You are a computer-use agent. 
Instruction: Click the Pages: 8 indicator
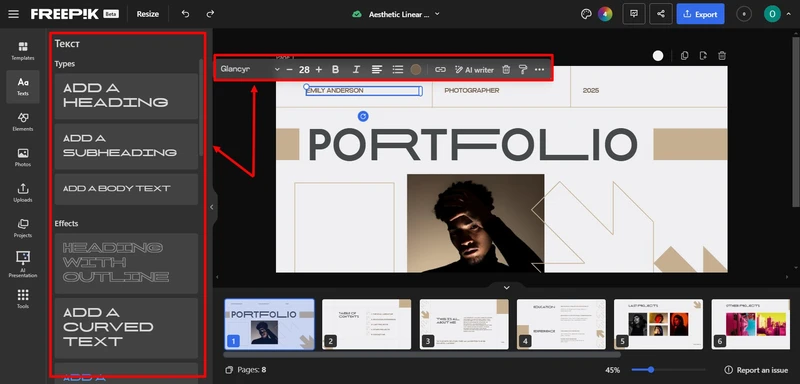point(245,370)
